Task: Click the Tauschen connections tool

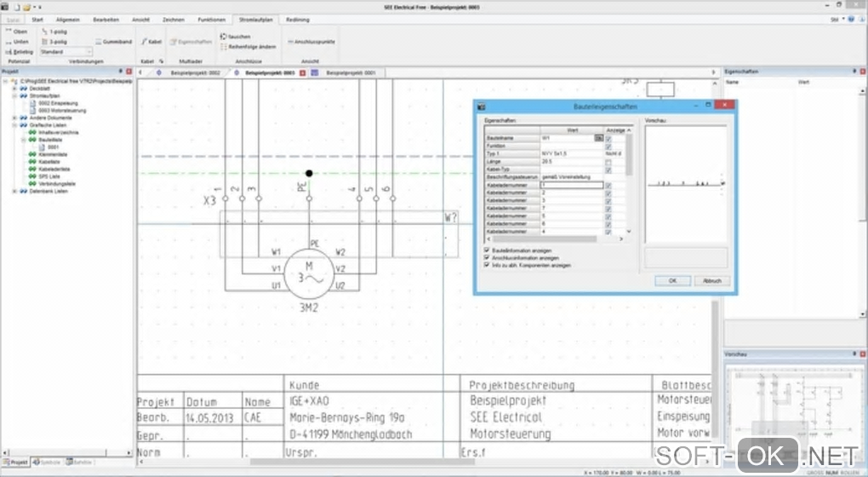Action: coord(235,36)
